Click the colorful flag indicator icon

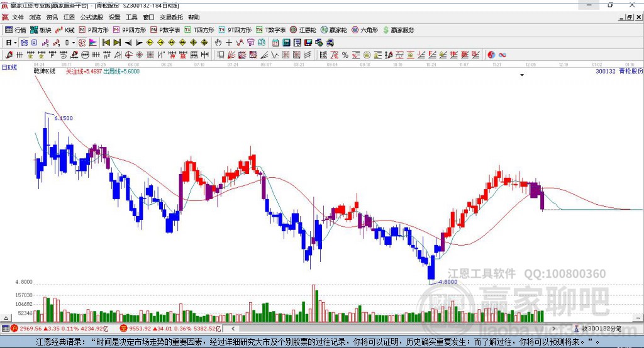93,43
